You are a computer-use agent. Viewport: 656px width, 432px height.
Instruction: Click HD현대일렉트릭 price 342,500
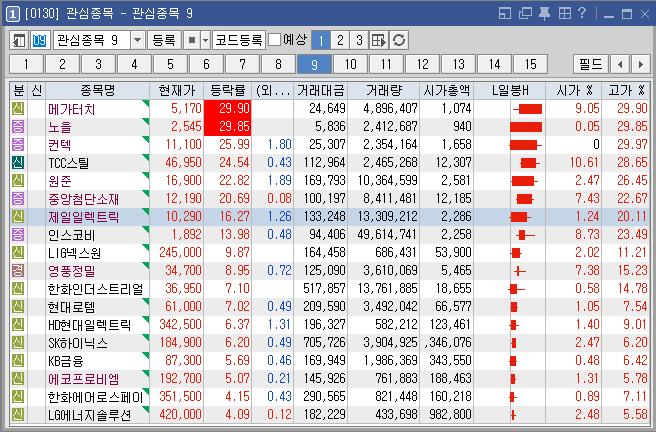(180, 325)
